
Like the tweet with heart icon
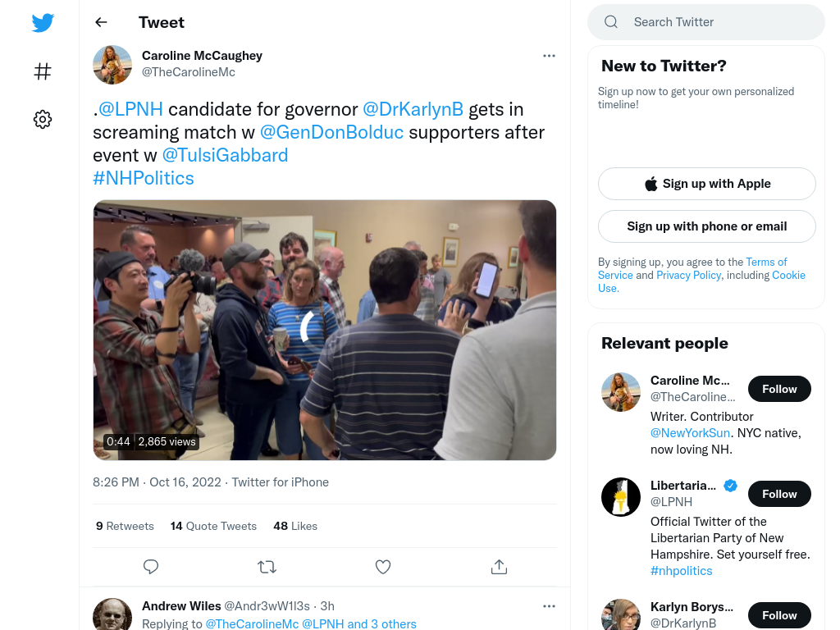pyautogui.click(x=383, y=567)
